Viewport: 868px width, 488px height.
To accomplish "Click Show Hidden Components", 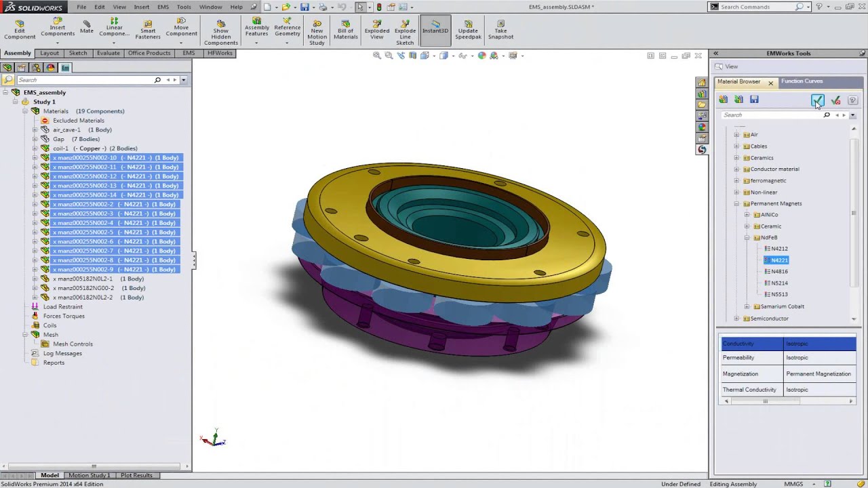I will [x=221, y=33].
